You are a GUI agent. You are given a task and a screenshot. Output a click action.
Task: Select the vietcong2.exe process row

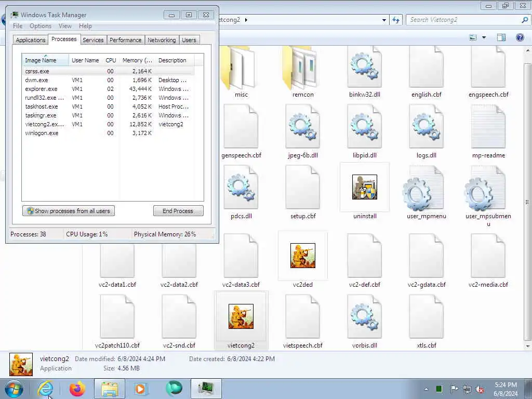click(x=109, y=124)
